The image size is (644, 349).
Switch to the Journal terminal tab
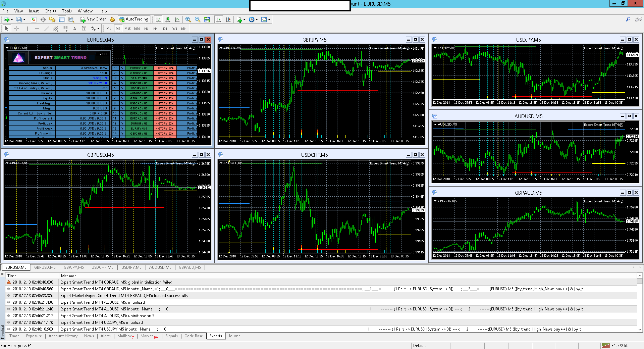[235, 336]
